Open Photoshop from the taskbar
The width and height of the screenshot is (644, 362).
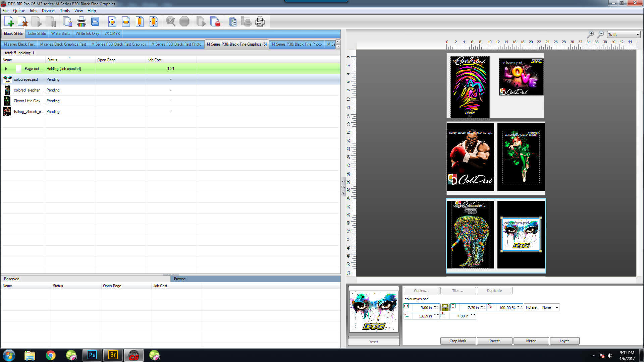tap(92, 355)
